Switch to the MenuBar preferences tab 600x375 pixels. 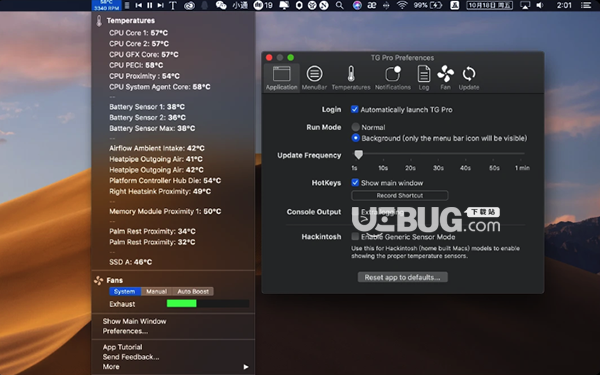[314, 78]
